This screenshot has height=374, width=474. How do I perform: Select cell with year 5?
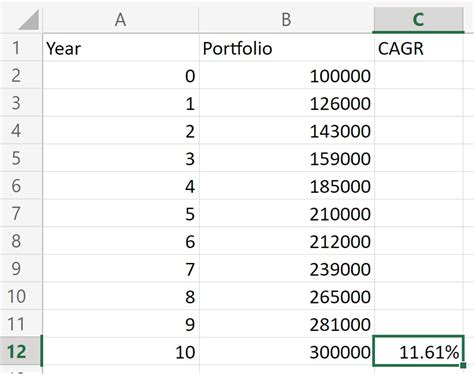pos(121,214)
